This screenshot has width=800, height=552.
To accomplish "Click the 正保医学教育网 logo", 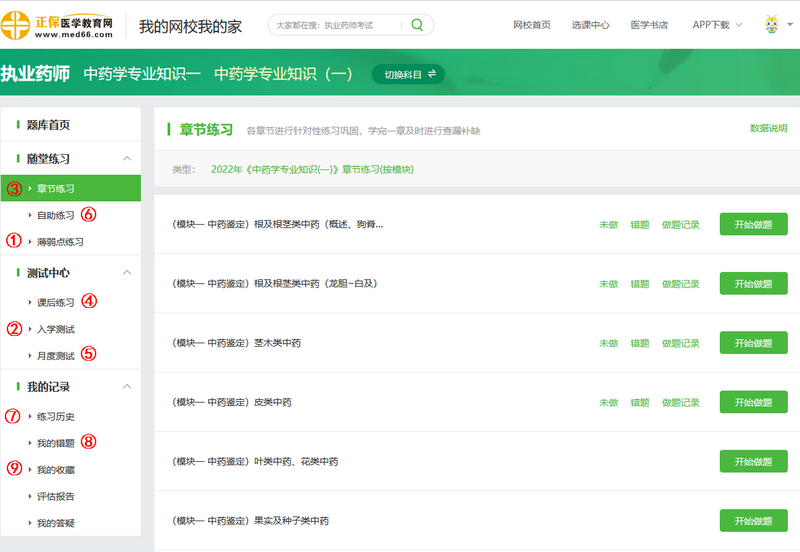I will pyautogui.click(x=60, y=25).
